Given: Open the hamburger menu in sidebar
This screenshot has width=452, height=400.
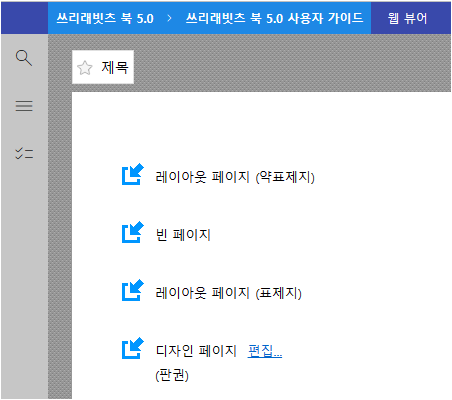Looking at the screenshot, I should click(x=24, y=106).
